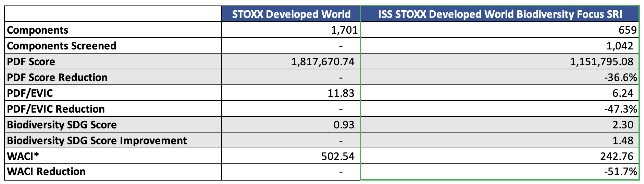Select the WACI* row label
The image size is (644, 184).
pyautogui.click(x=23, y=157)
